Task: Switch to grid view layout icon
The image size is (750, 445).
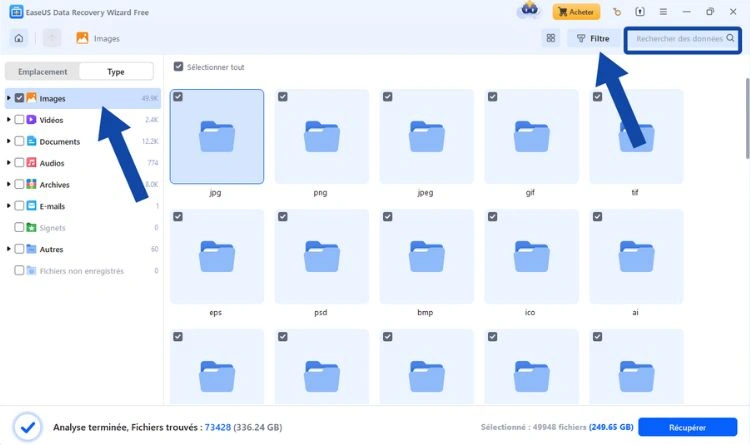Action: point(551,38)
